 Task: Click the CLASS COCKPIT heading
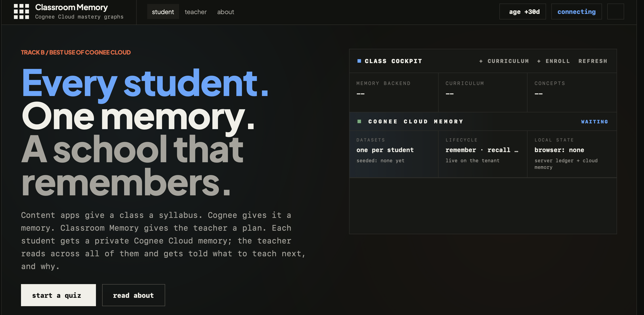tap(393, 61)
